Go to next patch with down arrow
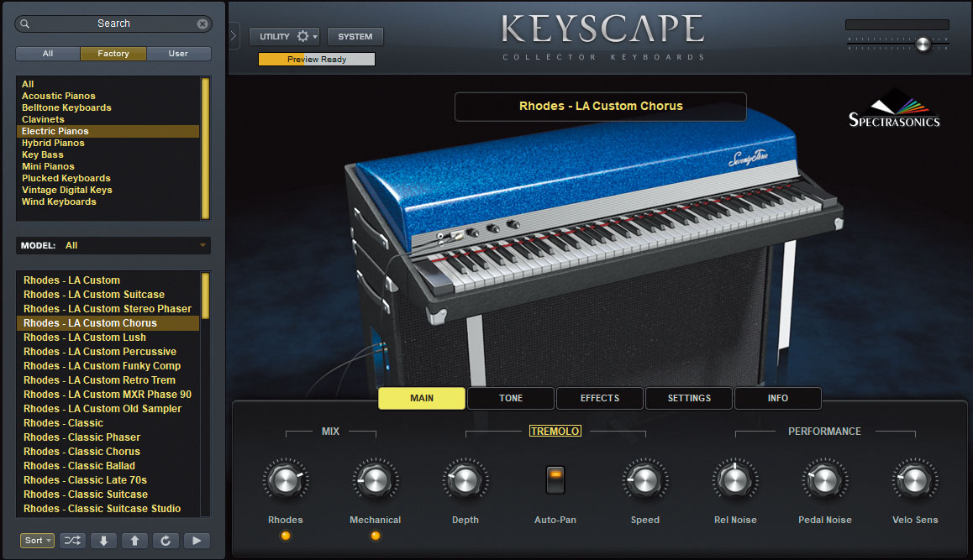This screenshot has height=560, width=973. click(103, 541)
